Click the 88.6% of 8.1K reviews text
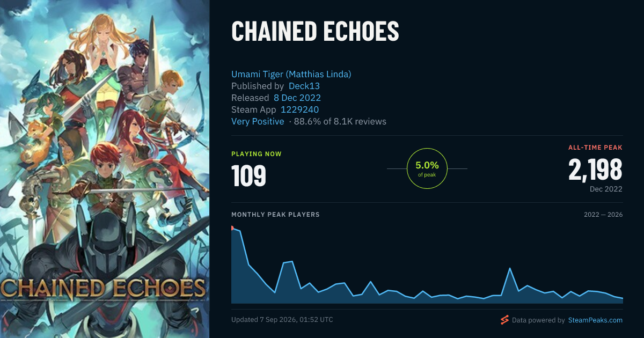This screenshot has height=338, width=644. [340, 121]
